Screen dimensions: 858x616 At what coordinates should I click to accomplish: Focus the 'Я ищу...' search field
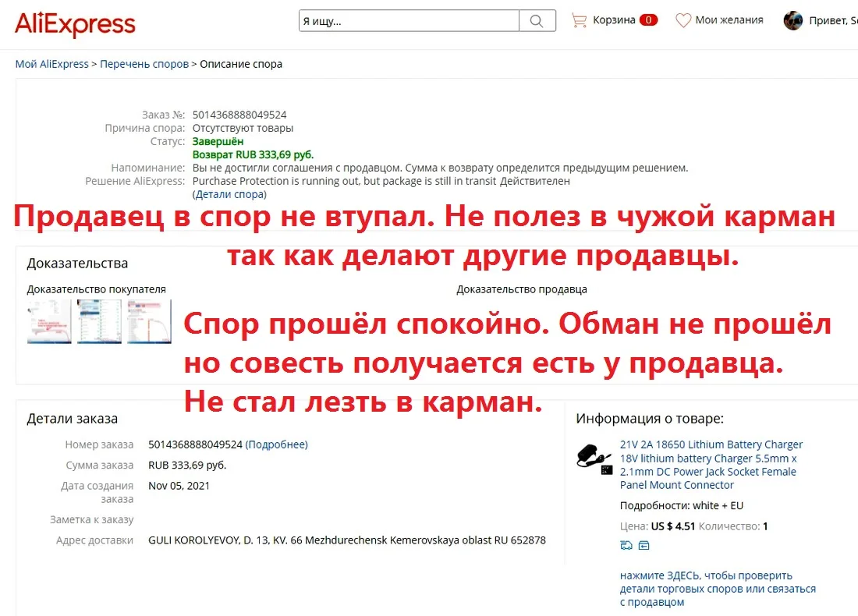(x=409, y=21)
